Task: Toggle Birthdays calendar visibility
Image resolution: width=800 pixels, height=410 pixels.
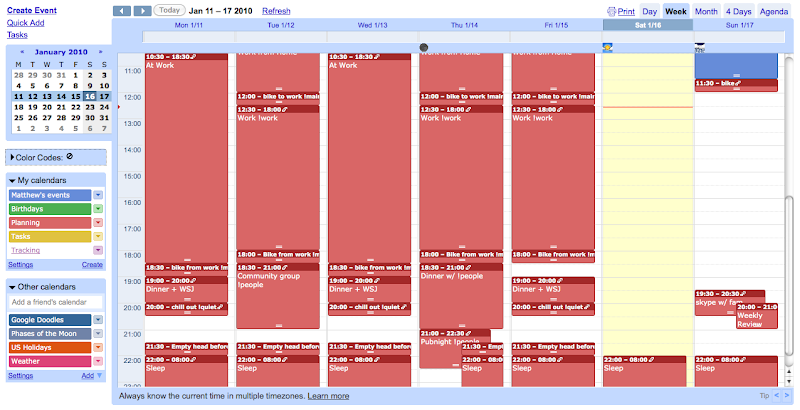Action: pos(50,209)
